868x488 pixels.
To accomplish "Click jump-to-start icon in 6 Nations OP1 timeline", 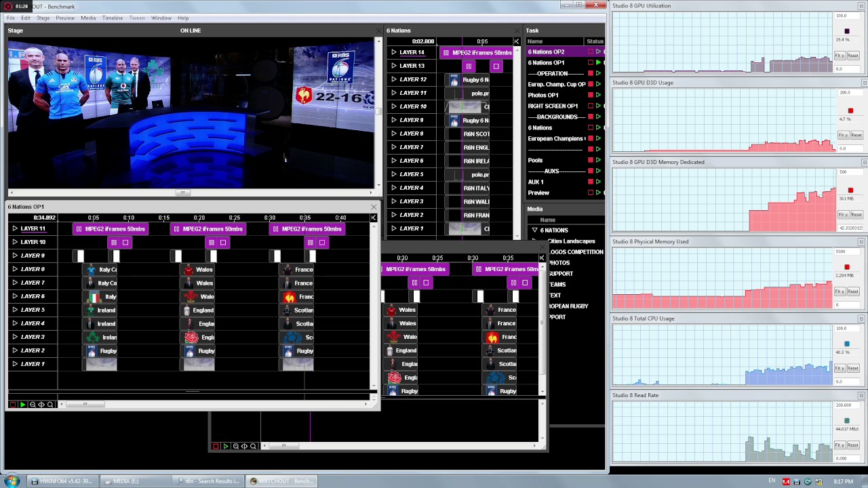I will (x=373, y=218).
